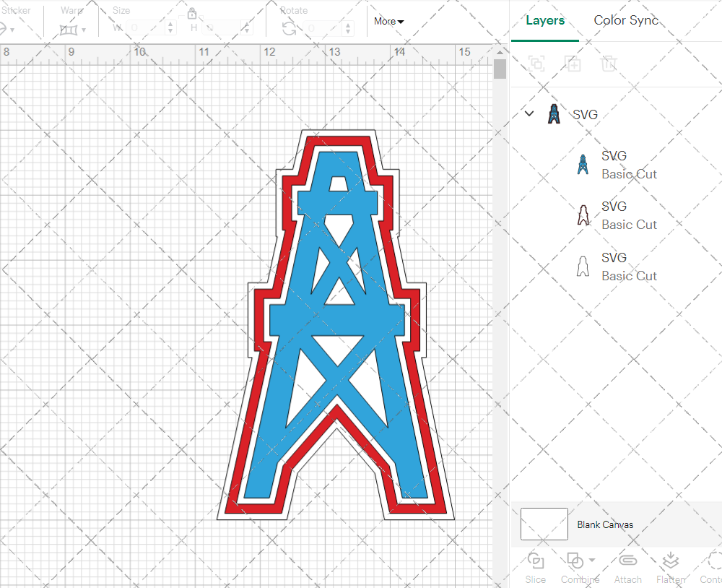This screenshot has height=588, width=722.
Task: Click the Basic Cut text of blue layer
Action: (x=629, y=174)
